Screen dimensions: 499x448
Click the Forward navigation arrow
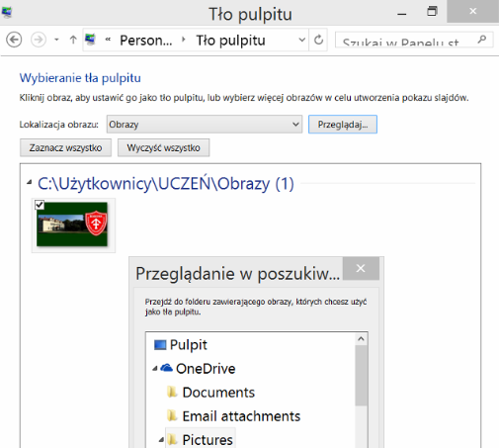(39, 40)
